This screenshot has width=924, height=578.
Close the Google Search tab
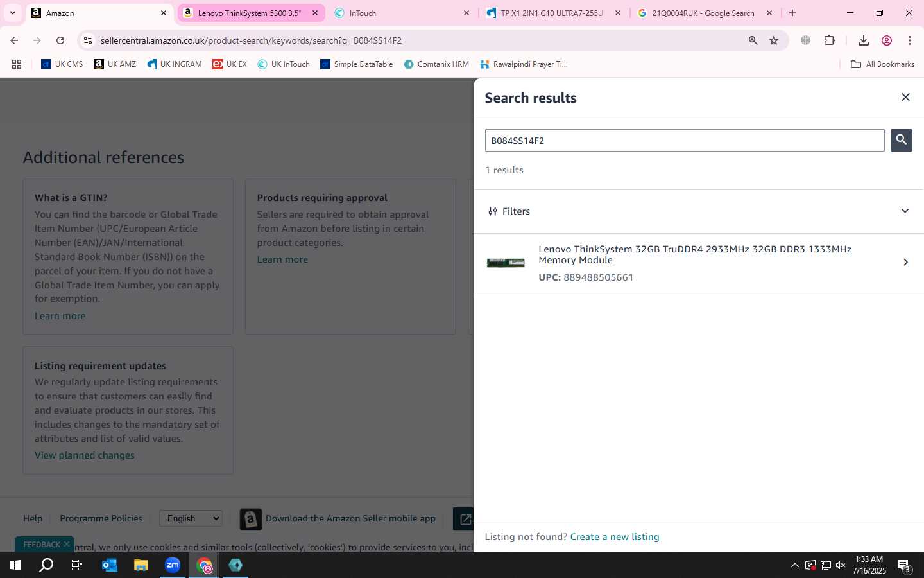tap(769, 13)
